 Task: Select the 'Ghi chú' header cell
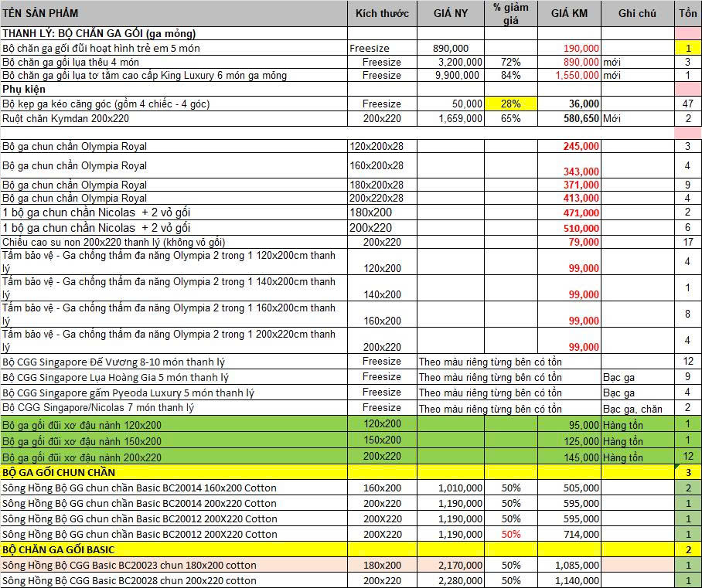pyautogui.click(x=638, y=13)
